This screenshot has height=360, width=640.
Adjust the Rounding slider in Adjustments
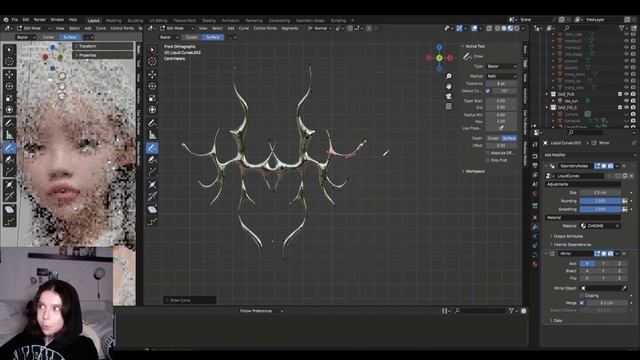pyautogui.click(x=600, y=201)
